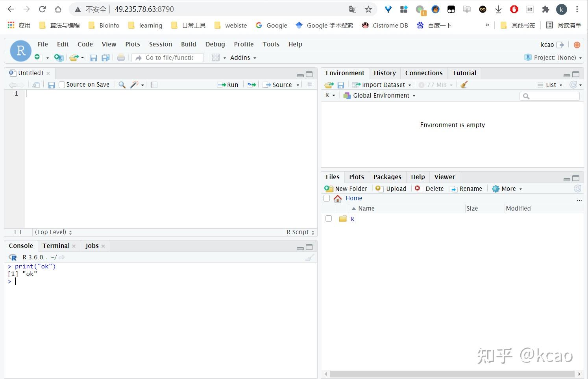
Task: Click the Files pane horizontal scrollbar
Action: point(452,374)
